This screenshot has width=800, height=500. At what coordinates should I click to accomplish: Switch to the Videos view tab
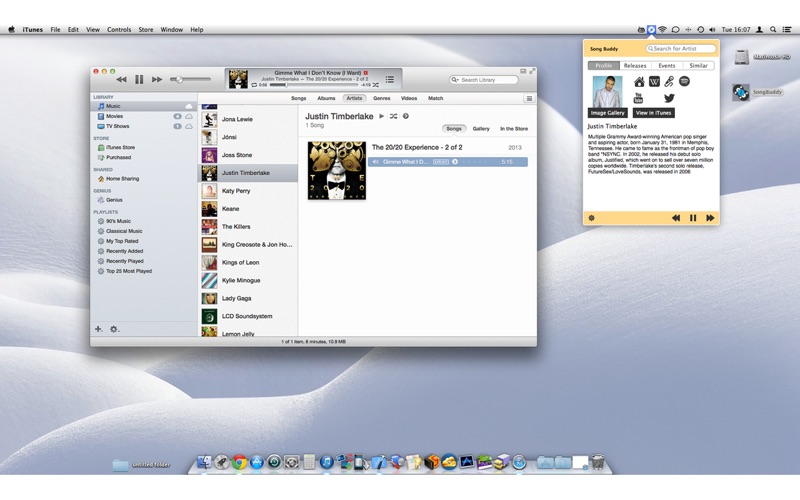tap(409, 98)
